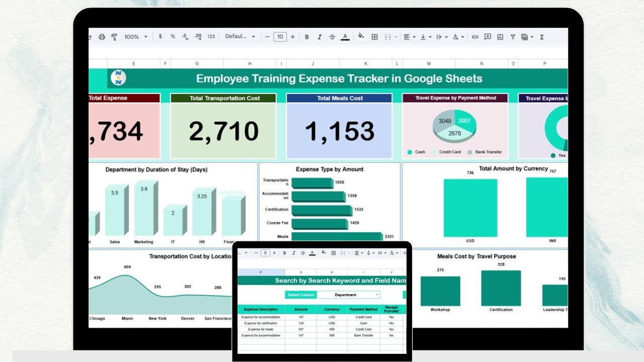
Task: Toggle Italic in small search sheet toolbar
Action: point(294,253)
